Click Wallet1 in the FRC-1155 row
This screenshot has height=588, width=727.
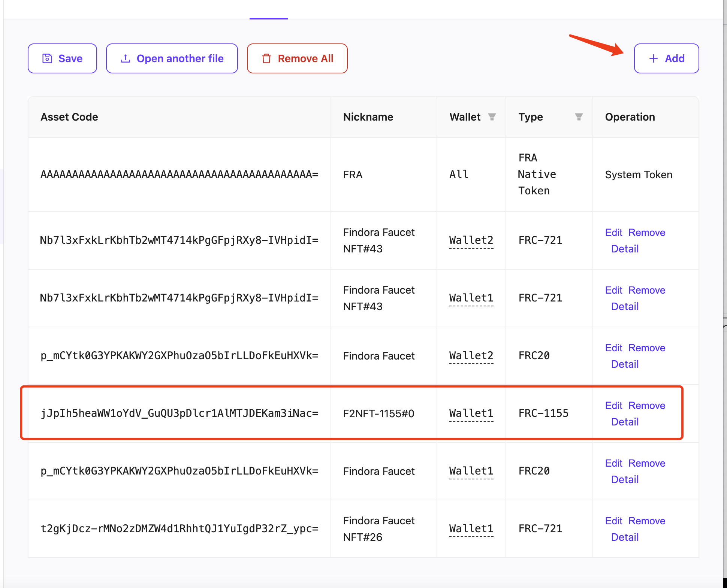[x=471, y=413]
